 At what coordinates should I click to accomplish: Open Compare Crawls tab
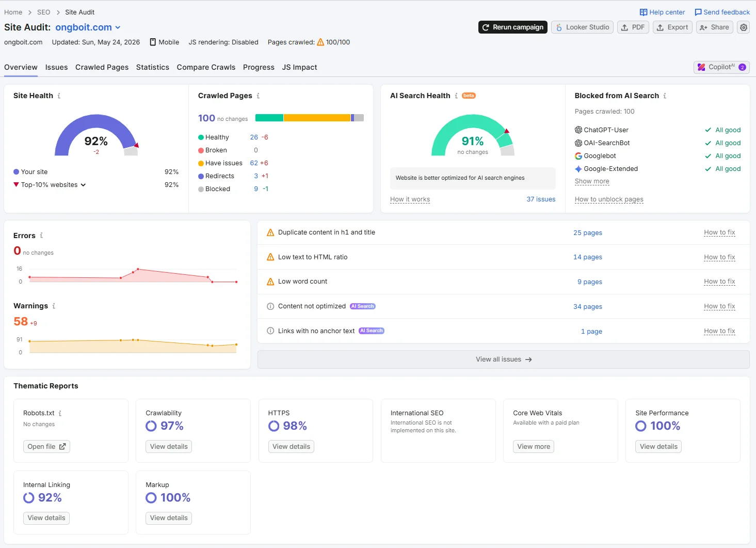(x=206, y=67)
